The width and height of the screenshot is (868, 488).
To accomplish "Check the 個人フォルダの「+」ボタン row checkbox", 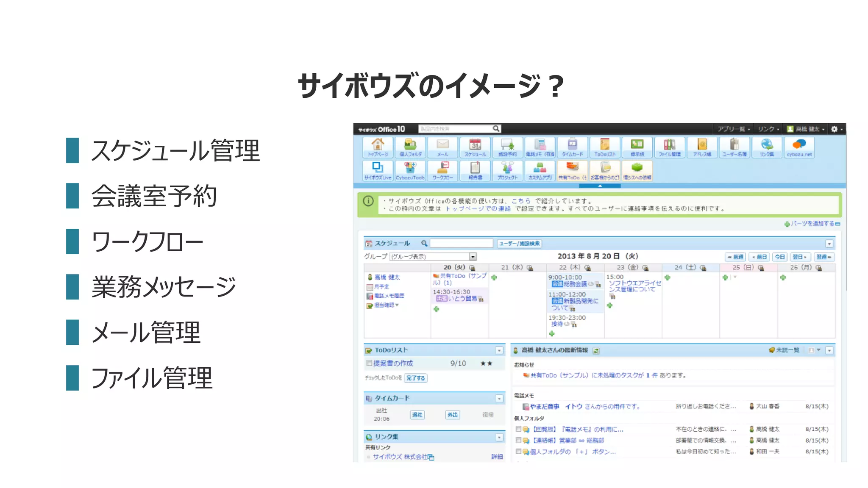I will pos(518,452).
